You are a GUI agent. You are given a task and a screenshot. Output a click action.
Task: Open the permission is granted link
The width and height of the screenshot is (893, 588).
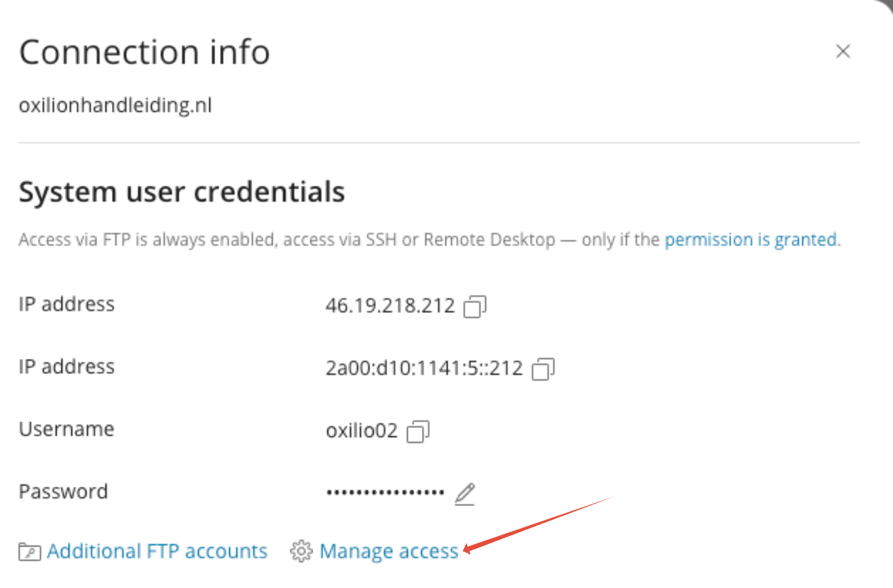[x=751, y=239]
